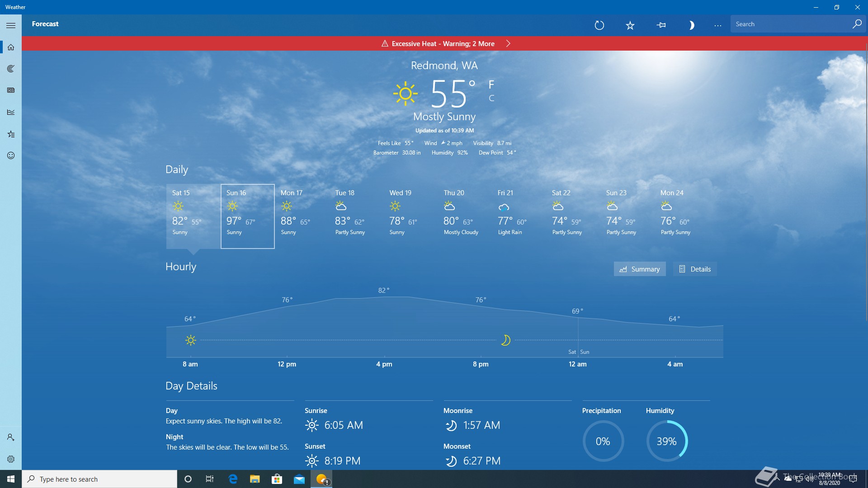Click the sun icon on hourly chart
This screenshot has height=488, width=868.
(x=191, y=340)
